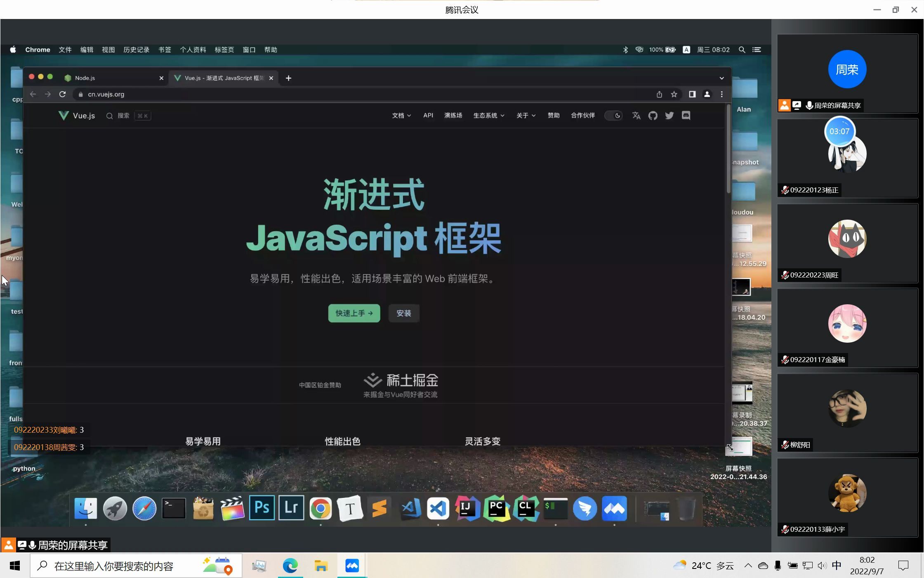Open the GitHub icon in Vue.js navbar
The width and height of the screenshot is (924, 578).
653,116
